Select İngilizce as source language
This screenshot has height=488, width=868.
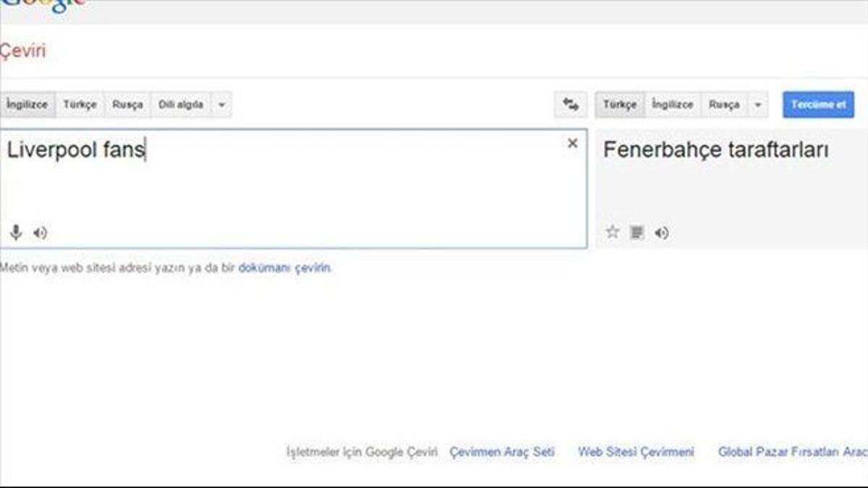[27, 105]
